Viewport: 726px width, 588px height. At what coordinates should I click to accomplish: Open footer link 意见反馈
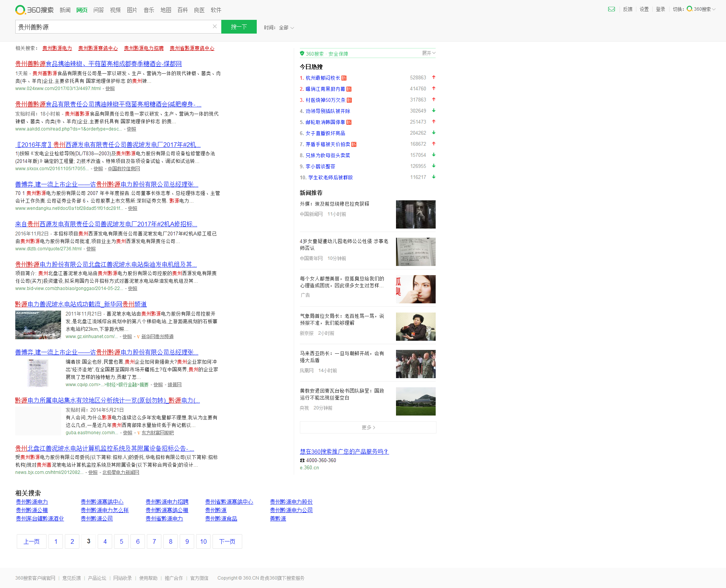[x=72, y=578]
